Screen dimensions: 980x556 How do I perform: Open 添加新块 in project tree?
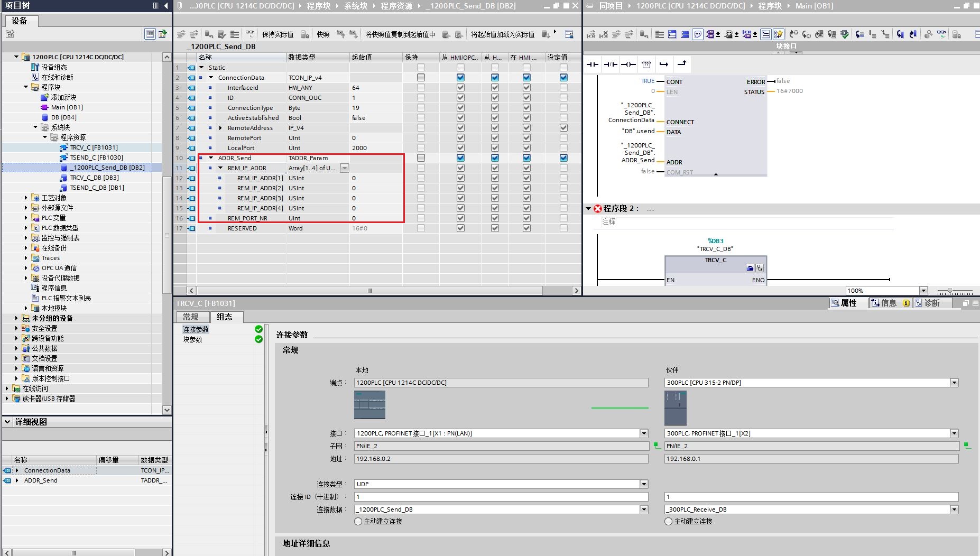pos(63,97)
